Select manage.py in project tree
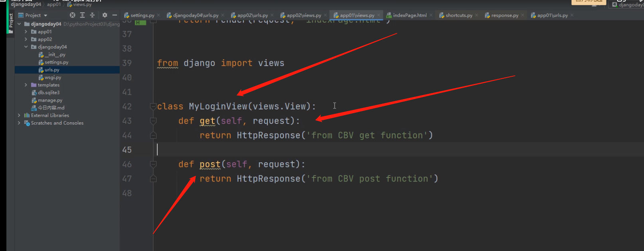 pos(47,100)
